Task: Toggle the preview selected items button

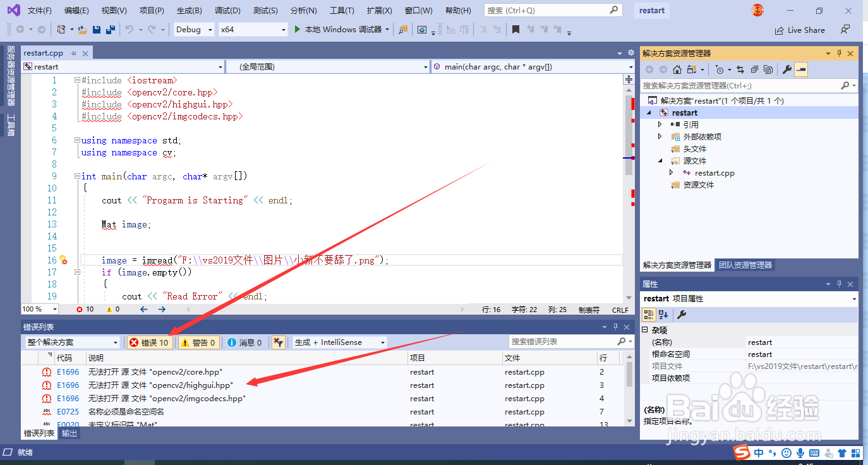Action: point(801,69)
